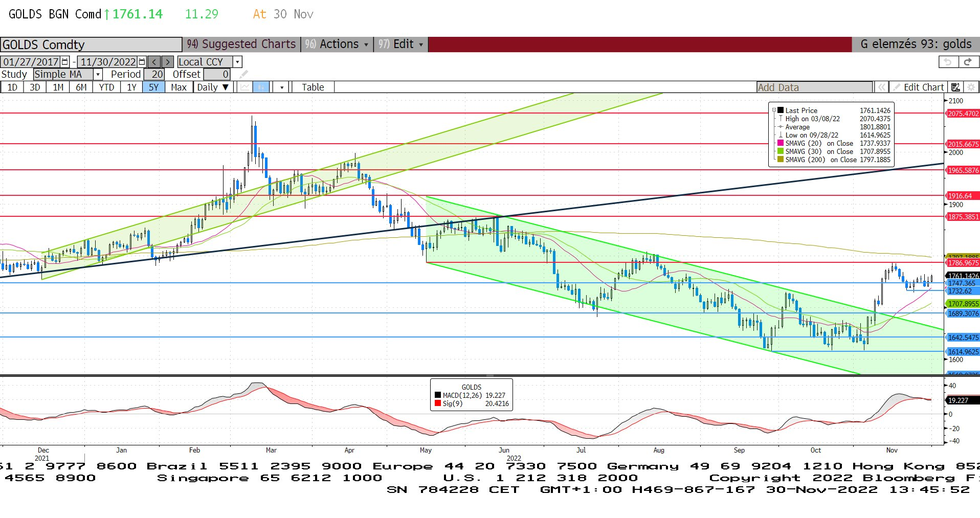Image resolution: width=980 pixels, height=518 pixels.
Task: Click the 2075.4702 red price level label
Action: (963, 114)
